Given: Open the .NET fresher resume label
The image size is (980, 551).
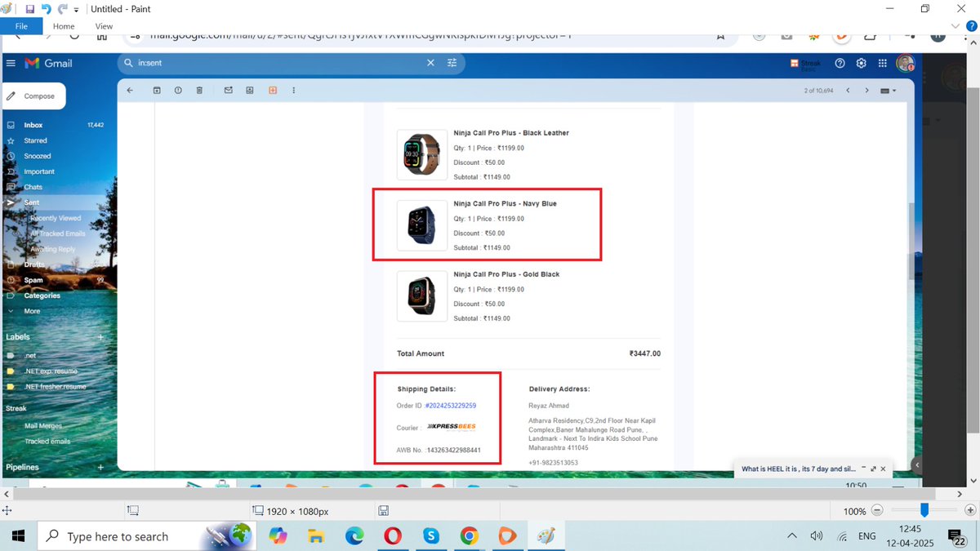Looking at the screenshot, I should coord(56,387).
